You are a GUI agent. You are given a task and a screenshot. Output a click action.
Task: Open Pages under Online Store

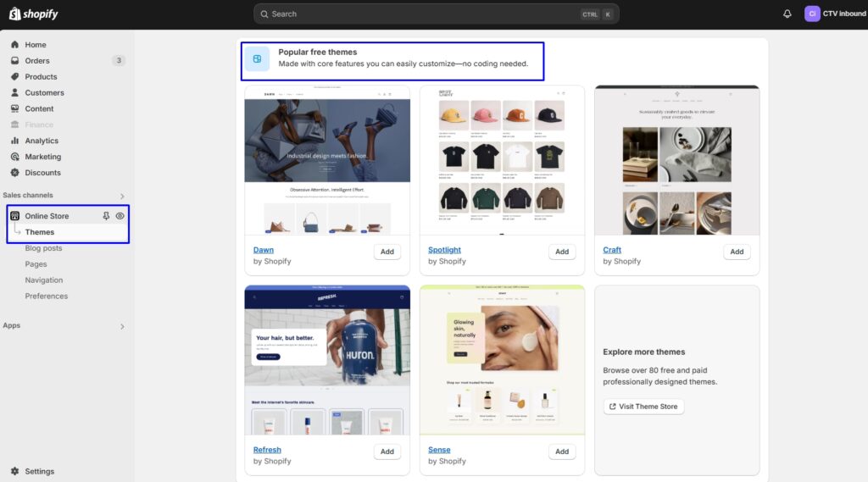pyautogui.click(x=36, y=264)
